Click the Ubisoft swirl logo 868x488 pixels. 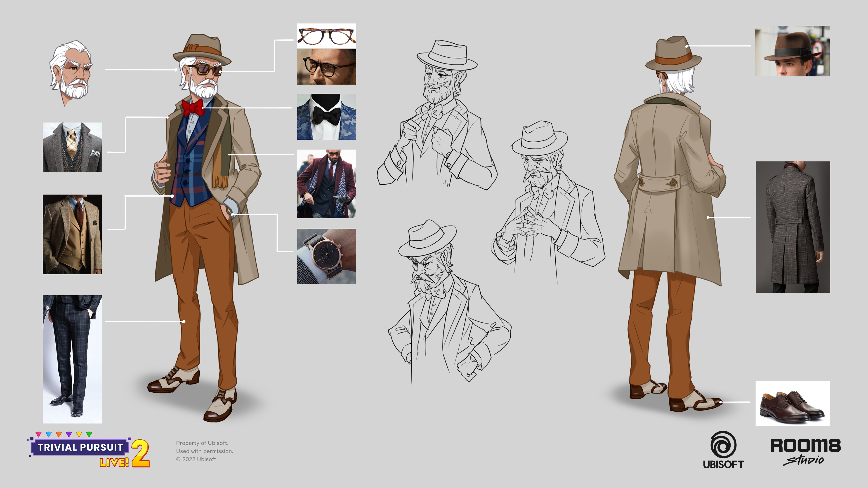(x=723, y=445)
